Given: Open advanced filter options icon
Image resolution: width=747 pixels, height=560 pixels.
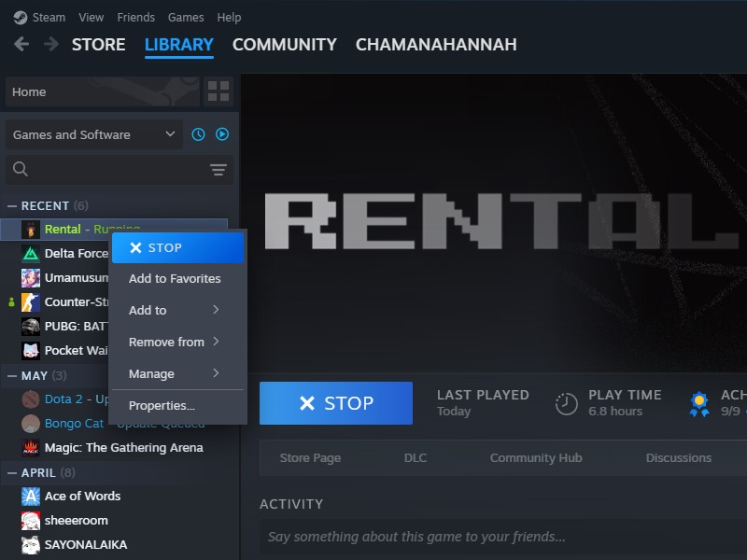Looking at the screenshot, I should [x=218, y=170].
